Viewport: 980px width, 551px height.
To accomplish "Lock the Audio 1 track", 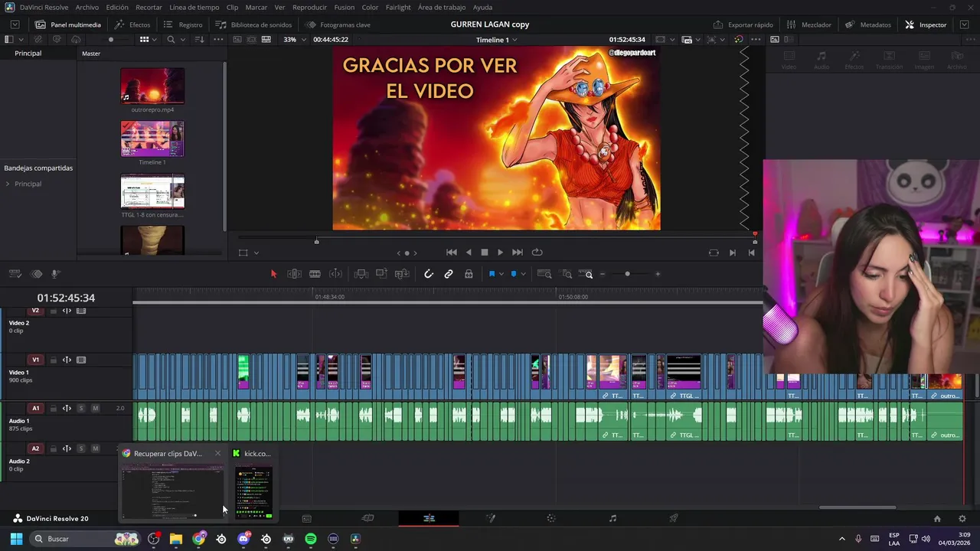I will click(x=53, y=408).
